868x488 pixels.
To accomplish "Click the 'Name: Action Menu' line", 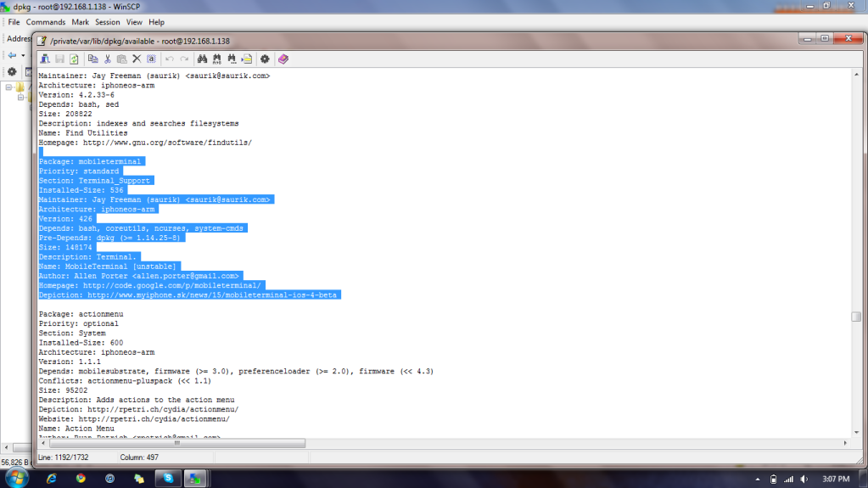I will tap(76, 429).
